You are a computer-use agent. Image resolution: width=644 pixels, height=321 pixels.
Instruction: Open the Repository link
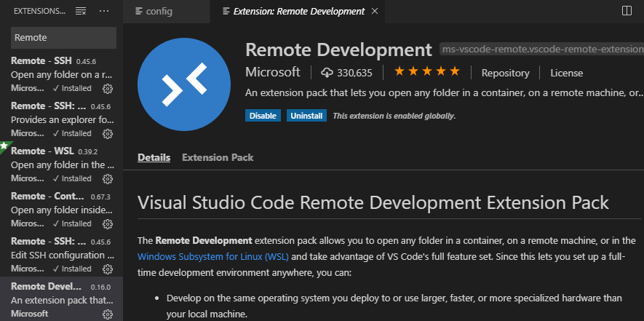[x=505, y=74]
